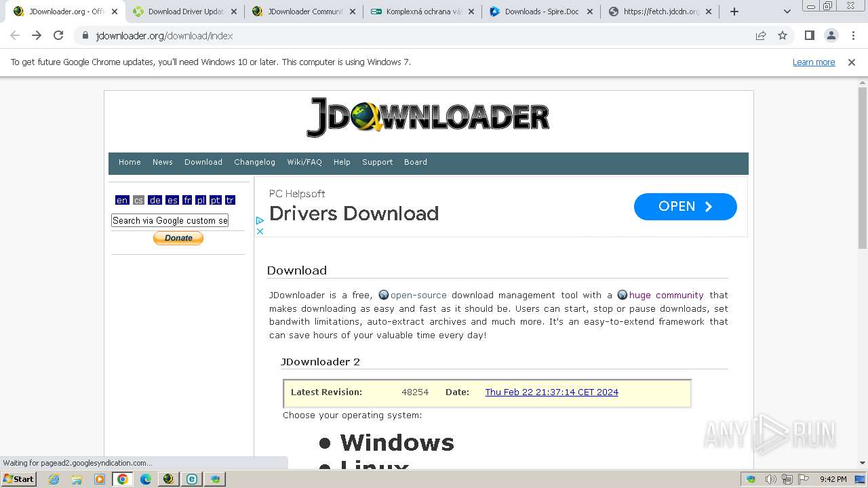Launch Internet Explorer from taskbar
The width and height of the screenshot is (868, 488).
click(54, 479)
